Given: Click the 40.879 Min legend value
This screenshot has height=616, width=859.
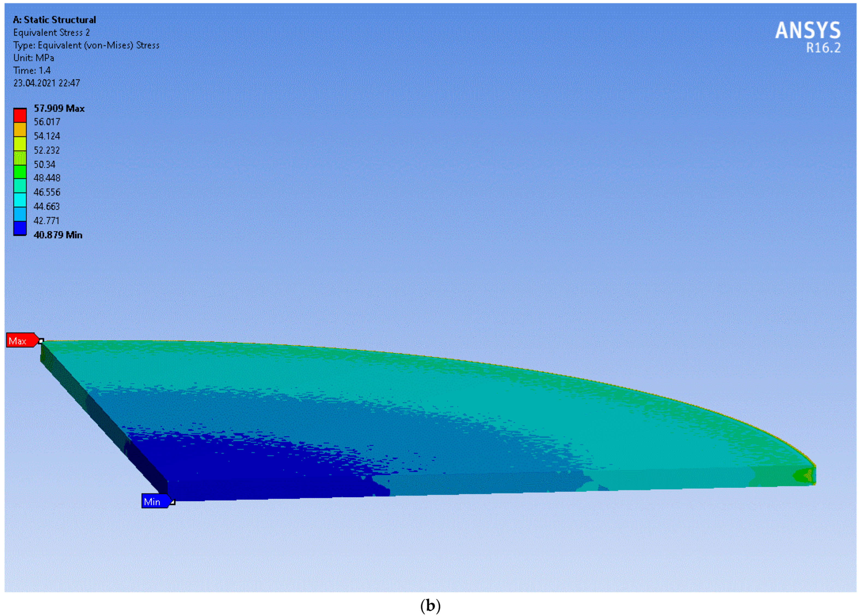Looking at the screenshot, I should (58, 235).
